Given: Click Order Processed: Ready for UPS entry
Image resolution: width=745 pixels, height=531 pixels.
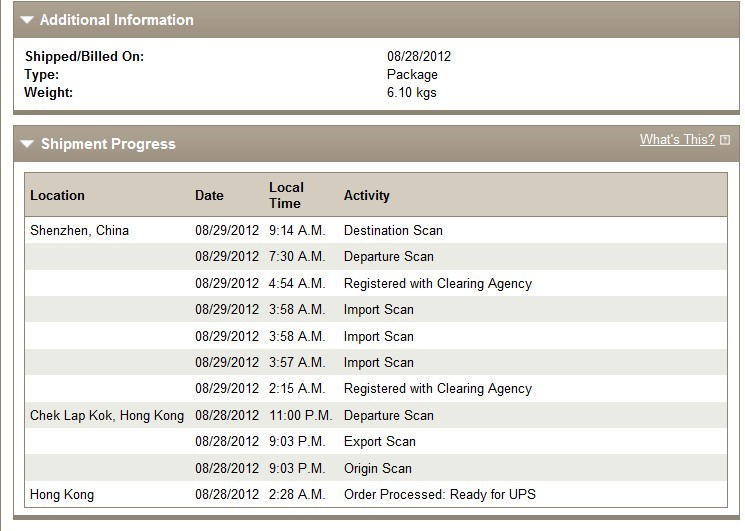Looking at the screenshot, I should pos(440,494).
